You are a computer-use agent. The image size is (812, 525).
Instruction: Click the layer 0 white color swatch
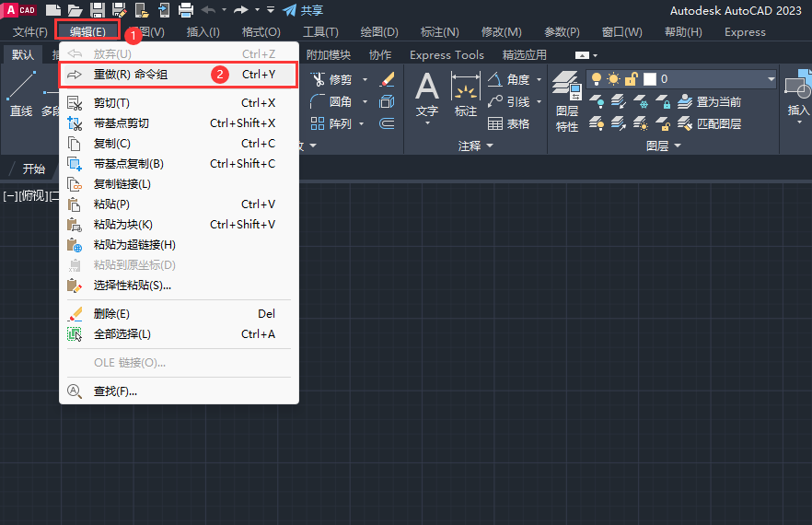(650, 79)
